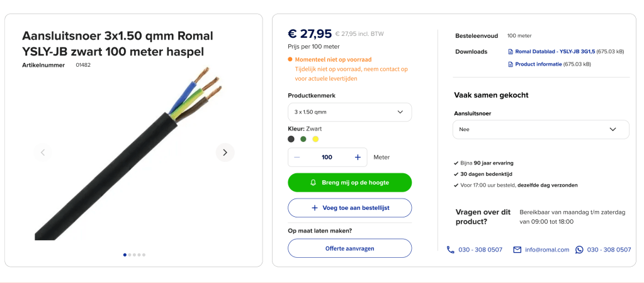Open the Productkenmerk 3 x 1.50 qmm dropdown

[x=349, y=112]
